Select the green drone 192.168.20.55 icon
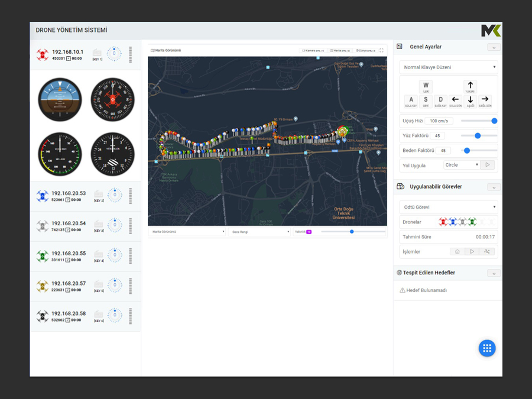The width and height of the screenshot is (532, 399). click(x=43, y=256)
